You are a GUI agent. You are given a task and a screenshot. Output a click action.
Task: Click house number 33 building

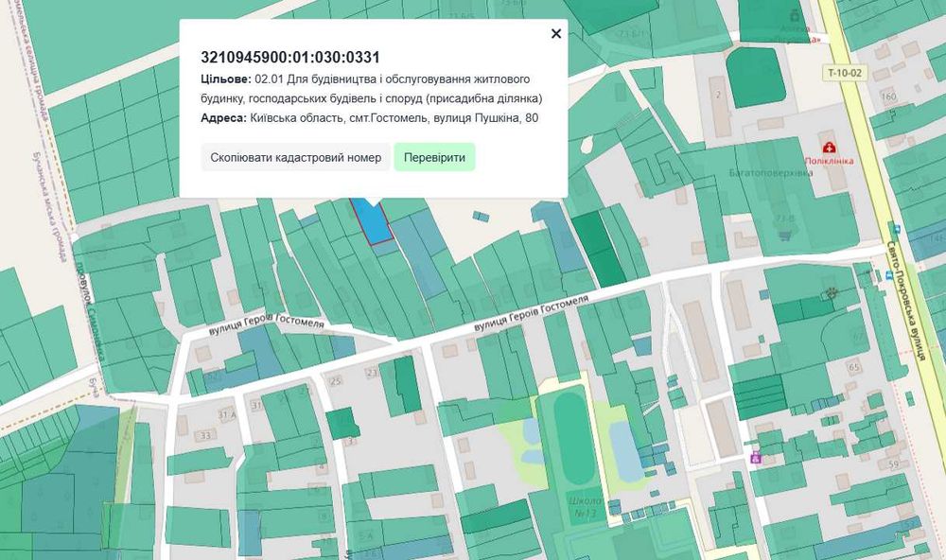205,435
